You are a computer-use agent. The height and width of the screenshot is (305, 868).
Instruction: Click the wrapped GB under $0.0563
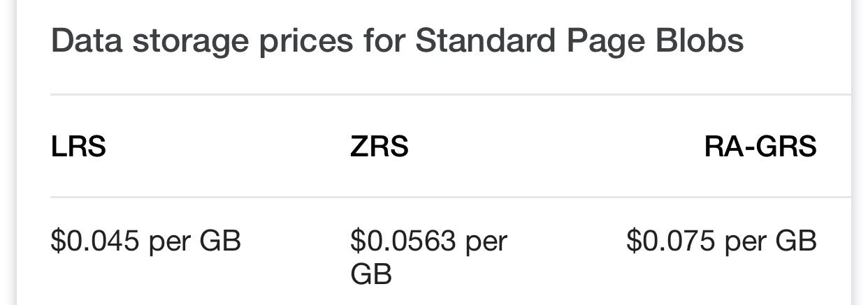pos(370,274)
